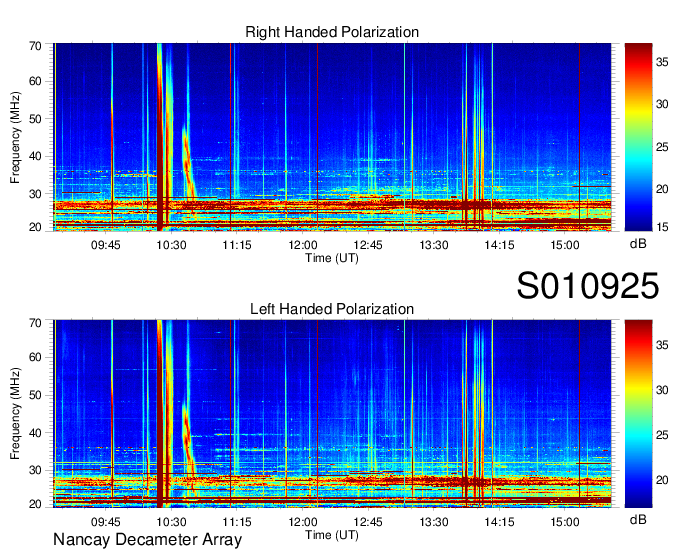This screenshot has width=680, height=552.
Task: Click 20 value on Right Handed colorbar
Action: pos(662,189)
